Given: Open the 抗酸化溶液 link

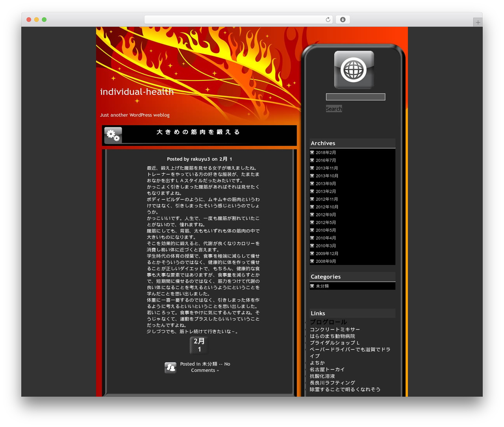Looking at the screenshot, I should (322, 376).
